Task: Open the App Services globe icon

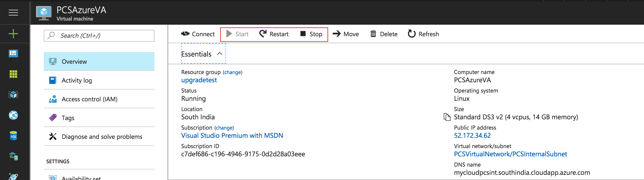Action: [x=13, y=115]
